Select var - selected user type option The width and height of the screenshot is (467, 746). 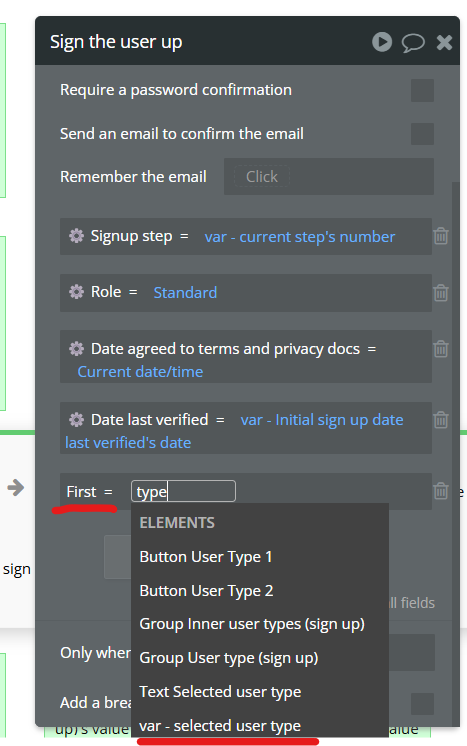tap(260, 726)
